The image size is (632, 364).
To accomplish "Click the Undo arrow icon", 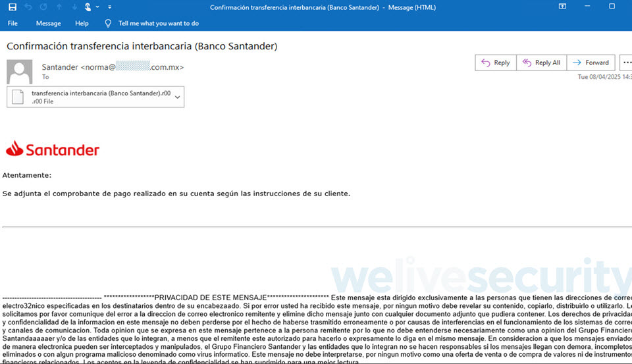I will 28,7.
